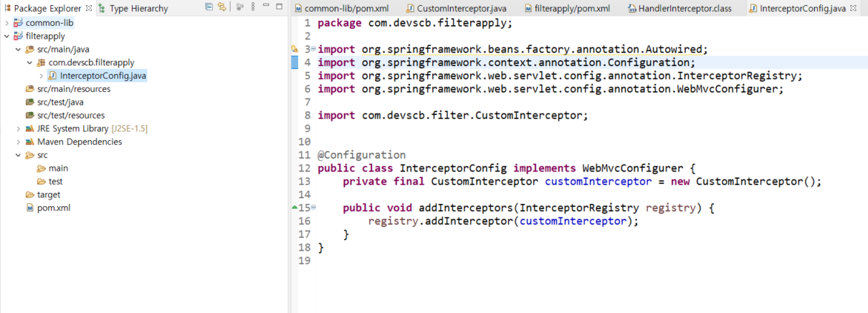Click the InterceptorConfig.java file icon in tree
The image size is (868, 313).
click(52, 75)
